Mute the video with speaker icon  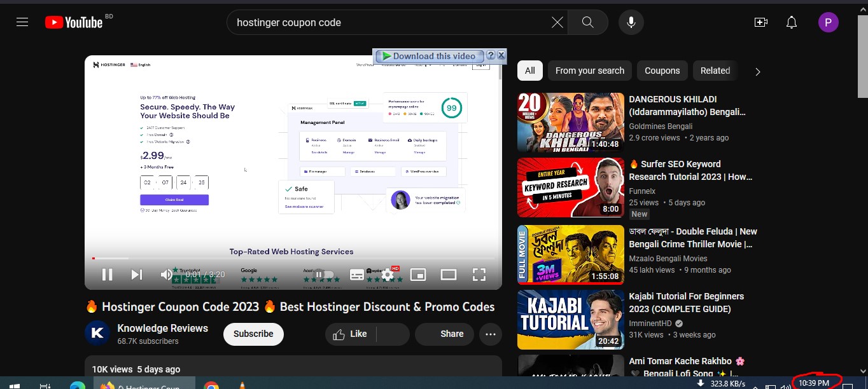(166, 275)
